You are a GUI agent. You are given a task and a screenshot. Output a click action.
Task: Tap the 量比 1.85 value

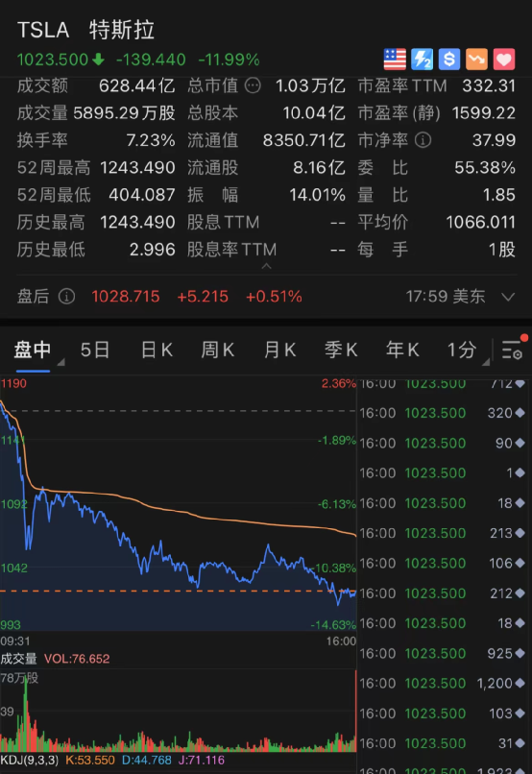[499, 195]
